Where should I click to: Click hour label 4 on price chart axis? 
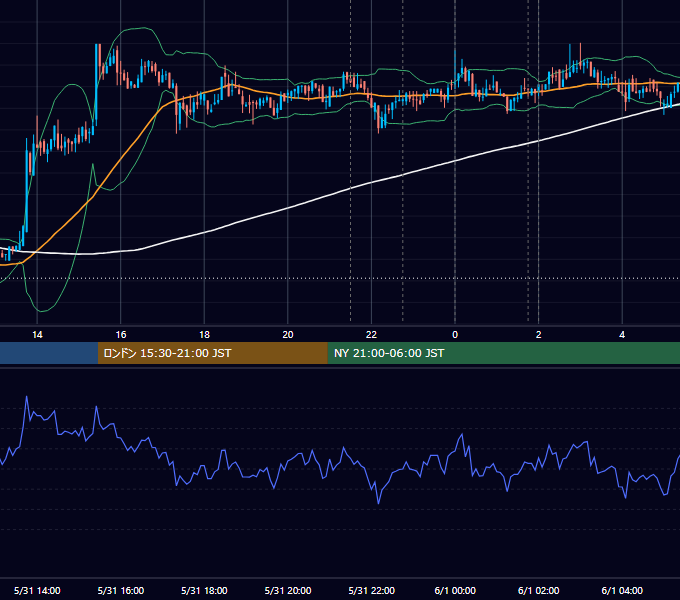click(x=622, y=335)
